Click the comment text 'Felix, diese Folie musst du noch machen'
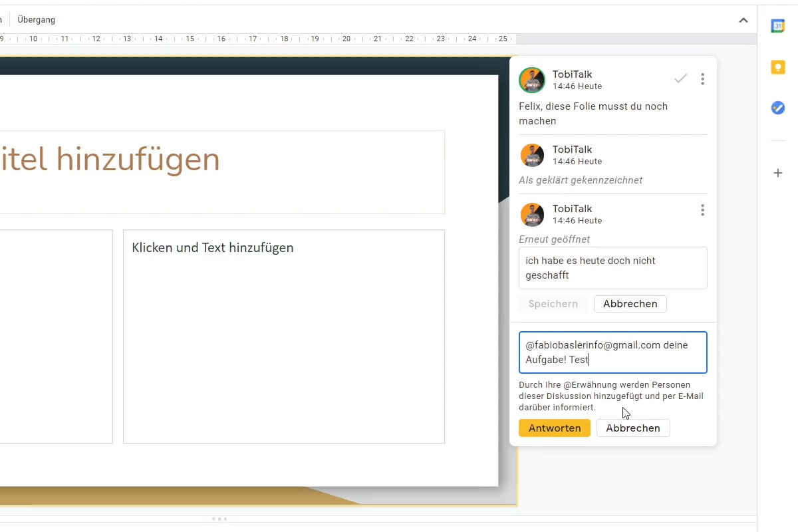798x532 pixels. click(x=593, y=114)
